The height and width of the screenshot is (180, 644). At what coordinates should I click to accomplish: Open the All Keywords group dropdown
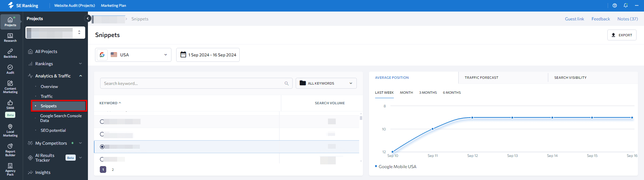[326, 83]
